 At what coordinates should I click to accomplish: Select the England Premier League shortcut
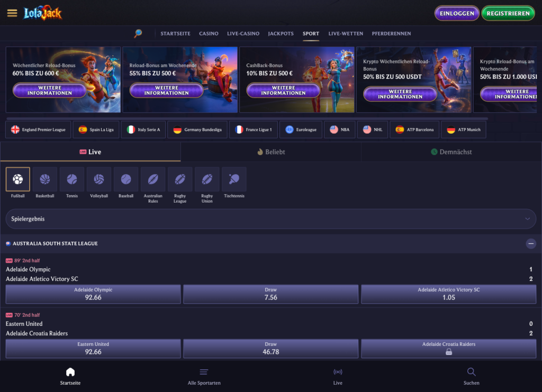click(38, 130)
